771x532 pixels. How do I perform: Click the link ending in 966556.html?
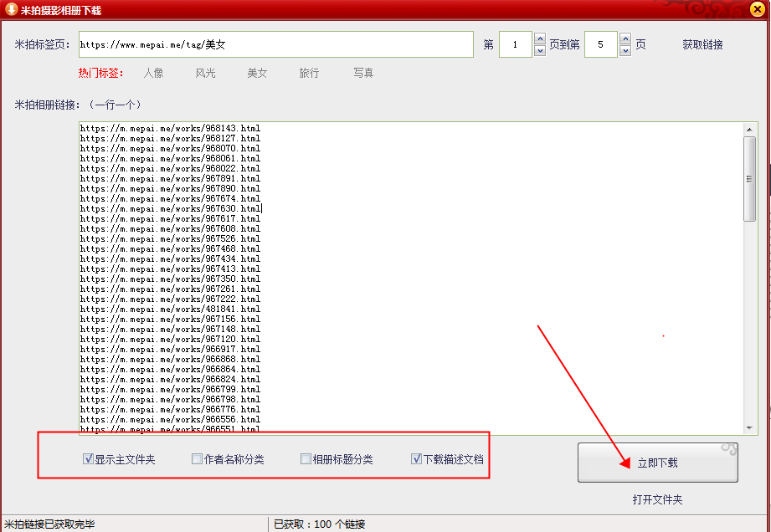(x=170, y=420)
